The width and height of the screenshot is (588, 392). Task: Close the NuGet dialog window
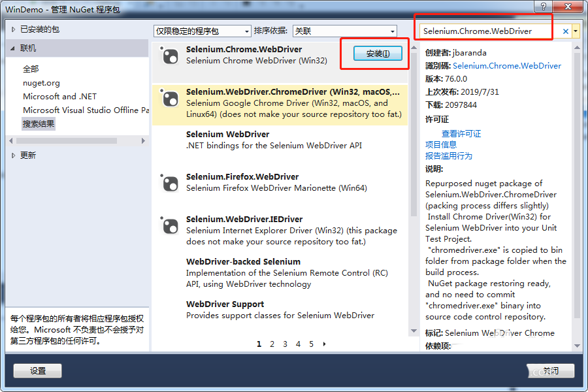coord(568,6)
